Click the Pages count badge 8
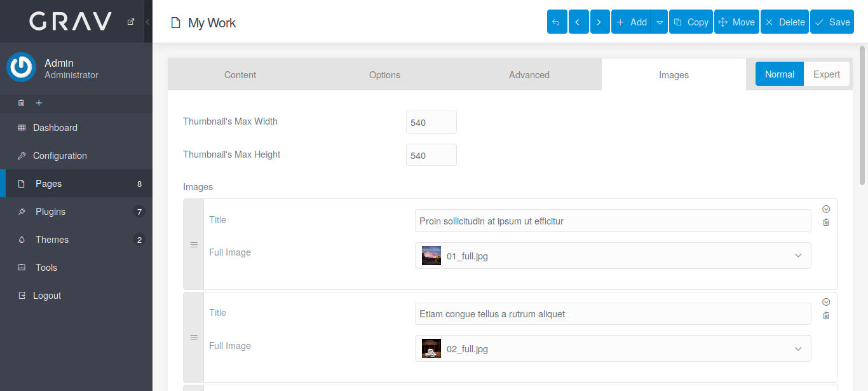Screen dimensions: 868x391 click(x=139, y=184)
